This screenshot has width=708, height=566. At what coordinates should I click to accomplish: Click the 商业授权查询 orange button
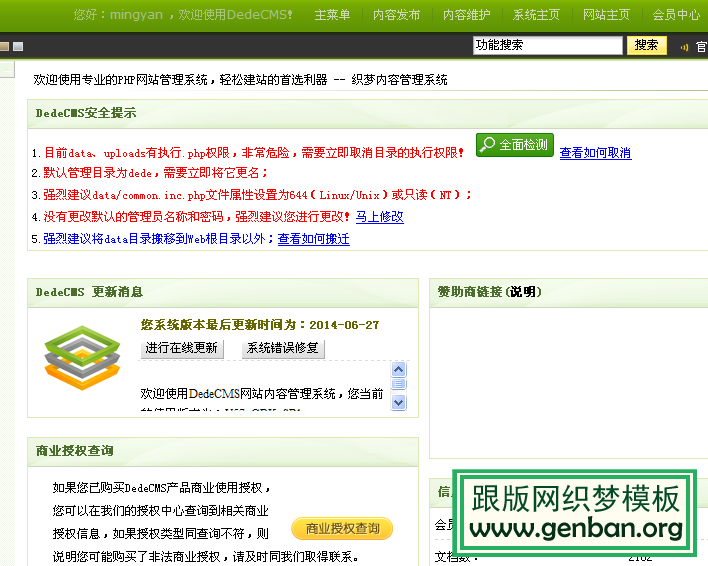pos(342,529)
